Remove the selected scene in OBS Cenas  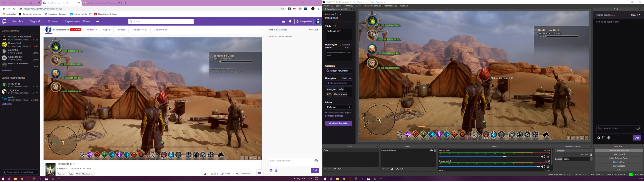pos(330,169)
